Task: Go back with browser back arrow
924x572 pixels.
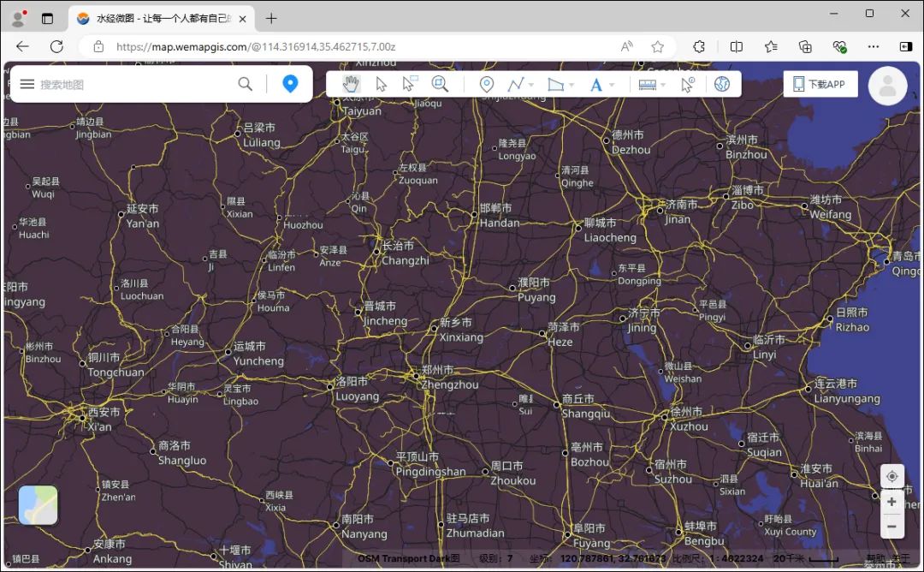Action: point(22,46)
